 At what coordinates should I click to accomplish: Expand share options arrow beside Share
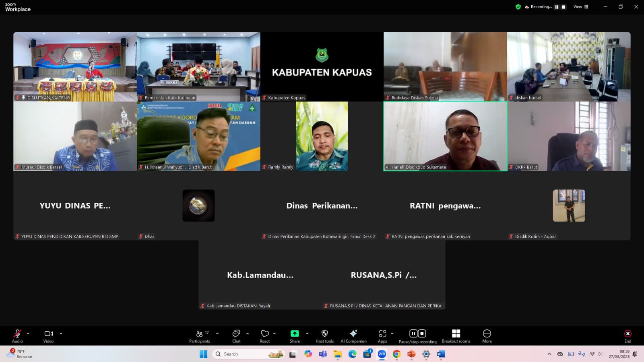coord(307,333)
